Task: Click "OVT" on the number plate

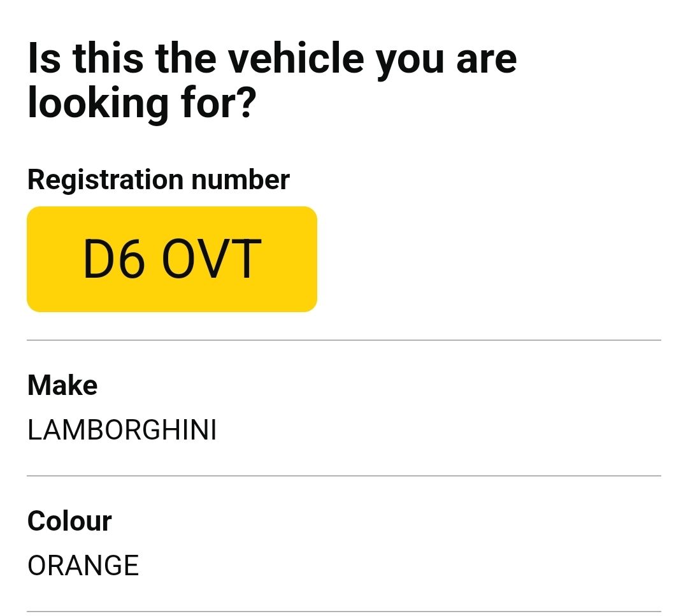Action: [x=211, y=259]
